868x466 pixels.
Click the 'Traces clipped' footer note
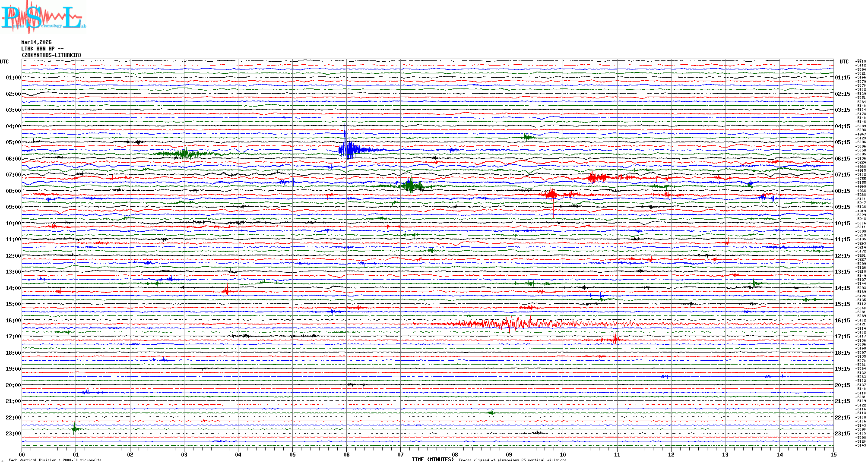point(512,460)
